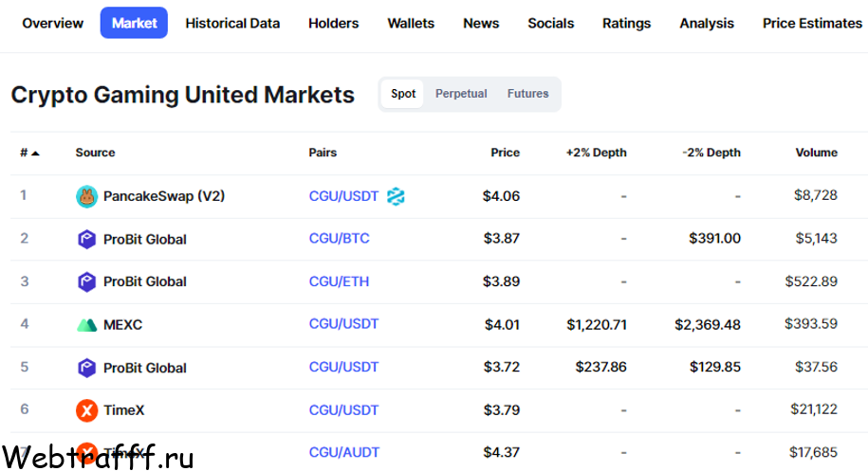868x471 pixels.
Task: Click the $522.89 volume value
Action: tap(811, 281)
